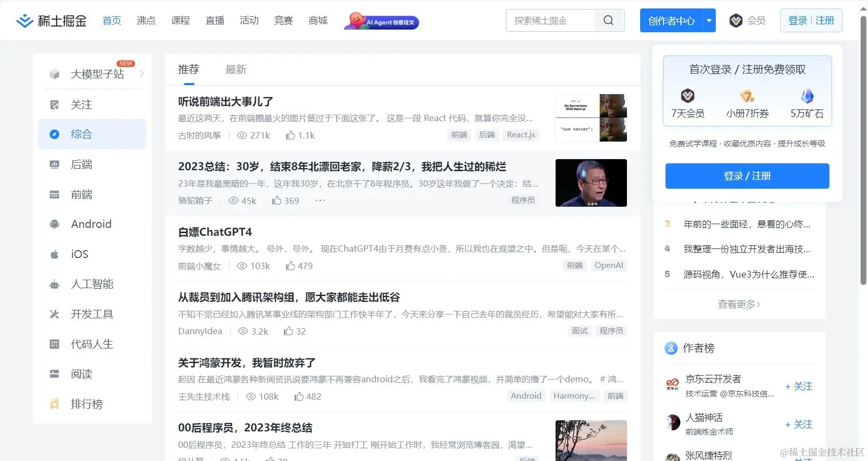Click the 创作者中心 button
The height and width of the screenshot is (461, 868).
pyautogui.click(x=671, y=21)
